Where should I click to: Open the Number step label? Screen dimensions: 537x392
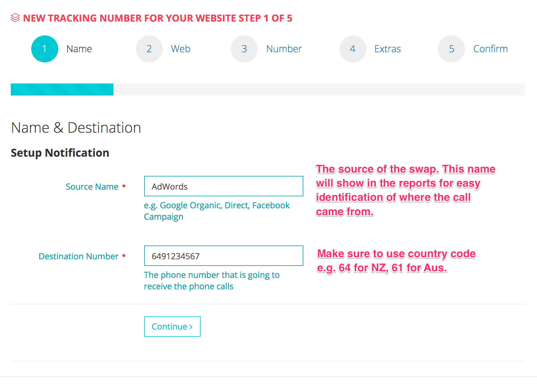pyautogui.click(x=284, y=49)
